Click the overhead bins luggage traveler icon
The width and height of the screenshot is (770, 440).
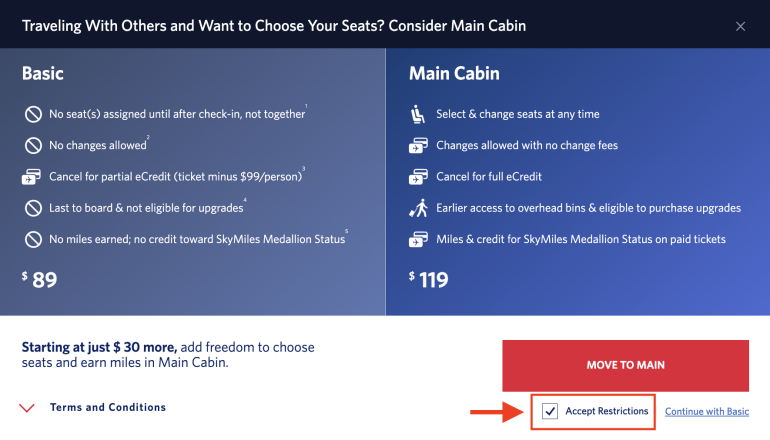[418, 208]
